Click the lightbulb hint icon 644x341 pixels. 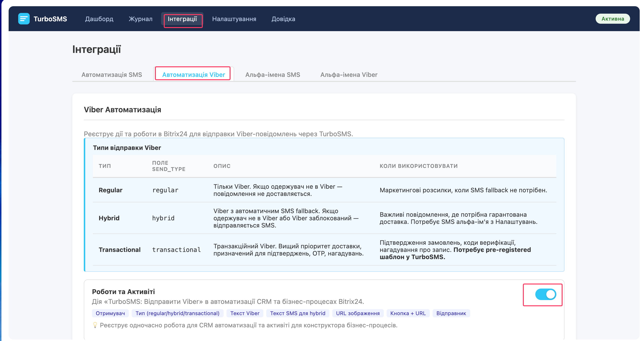coord(95,325)
